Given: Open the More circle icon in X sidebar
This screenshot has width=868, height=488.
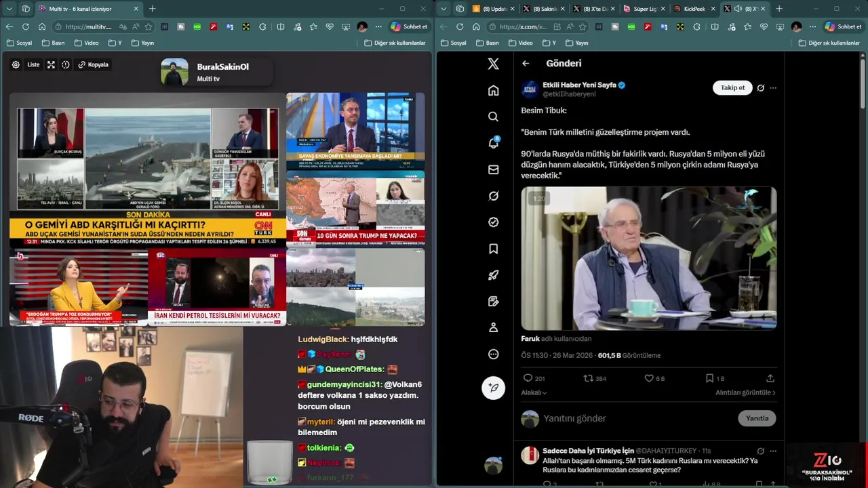Looking at the screenshot, I should [493, 354].
